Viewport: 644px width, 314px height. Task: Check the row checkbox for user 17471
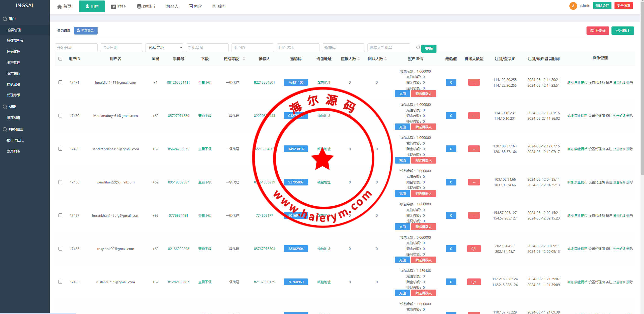[60, 82]
